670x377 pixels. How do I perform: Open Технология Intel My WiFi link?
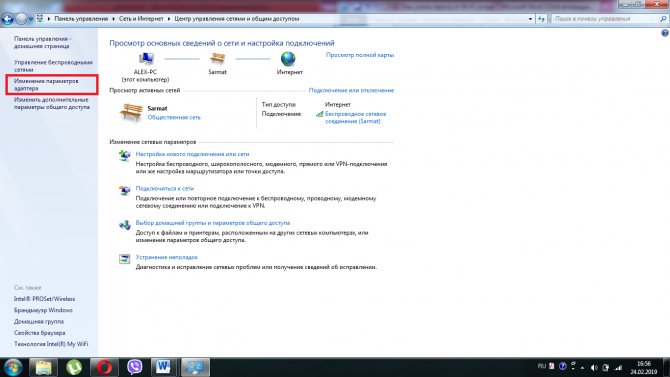[x=51, y=344]
